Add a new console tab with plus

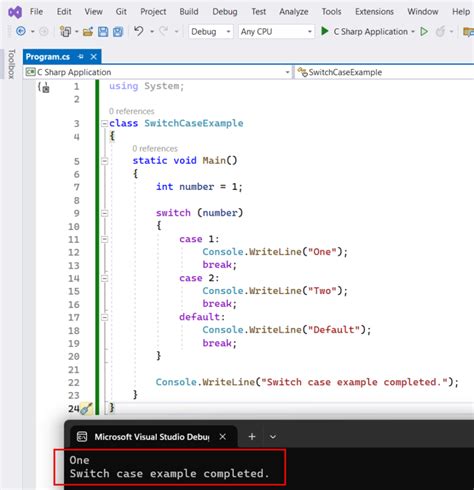pyautogui.click(x=252, y=436)
